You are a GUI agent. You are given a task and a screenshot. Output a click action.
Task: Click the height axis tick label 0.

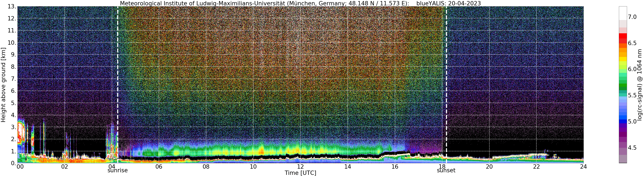pyautogui.click(x=14, y=163)
